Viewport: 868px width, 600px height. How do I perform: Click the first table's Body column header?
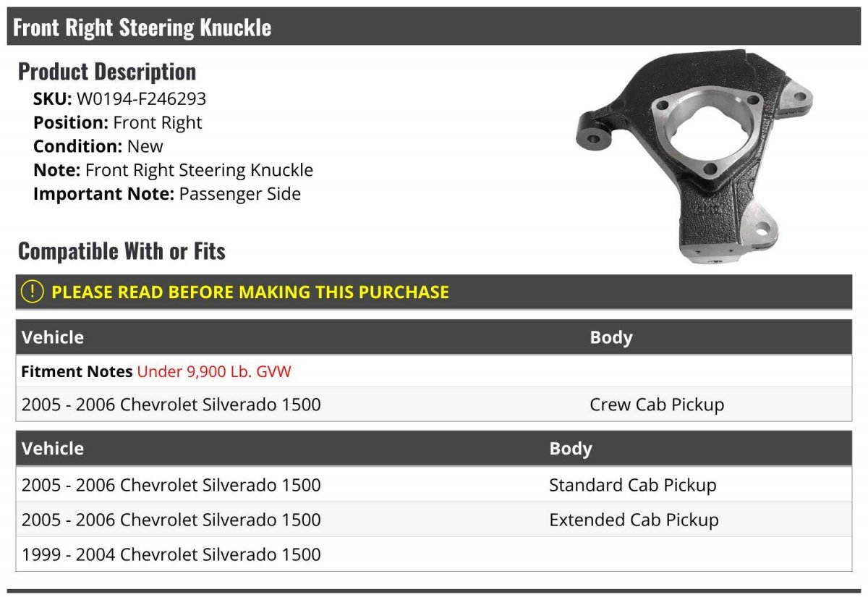[x=611, y=337]
